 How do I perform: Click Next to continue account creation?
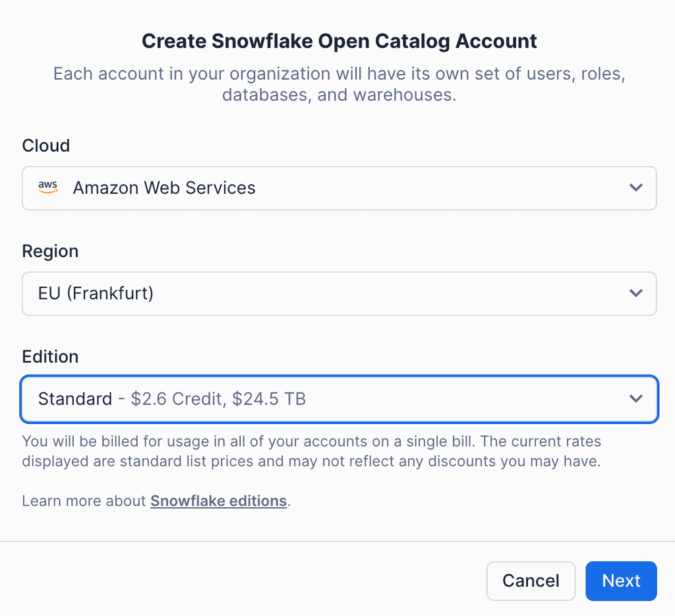coord(620,581)
